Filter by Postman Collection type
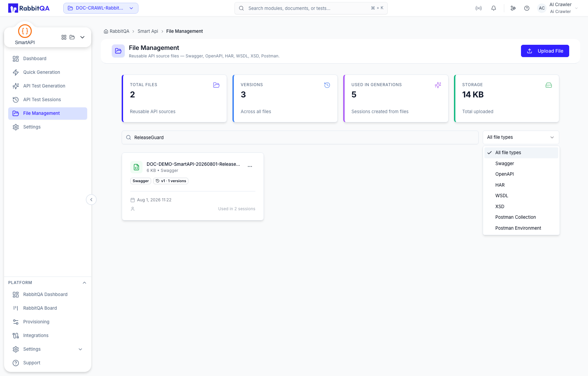The width and height of the screenshot is (588, 376). point(521,217)
